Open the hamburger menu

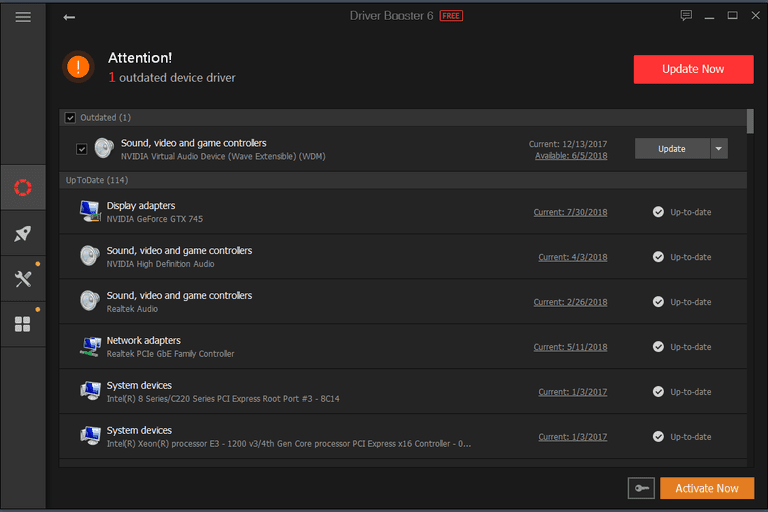click(23, 17)
